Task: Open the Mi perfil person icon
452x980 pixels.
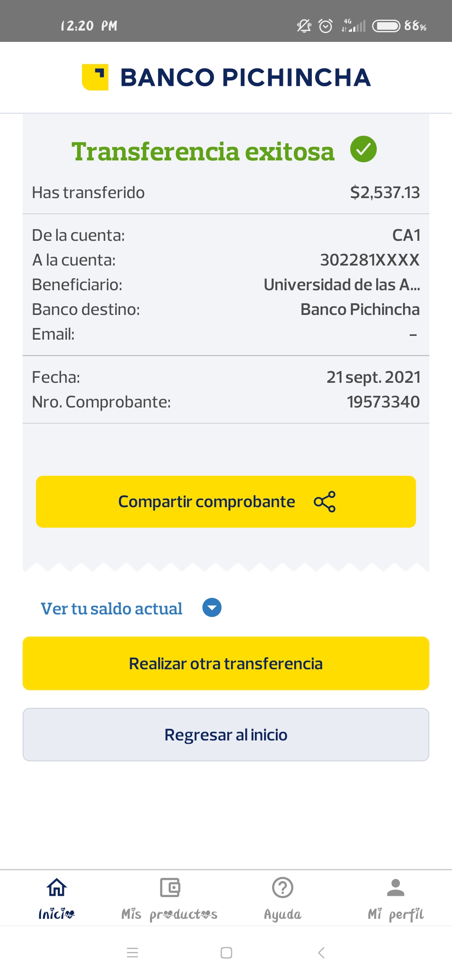Action: tap(395, 887)
